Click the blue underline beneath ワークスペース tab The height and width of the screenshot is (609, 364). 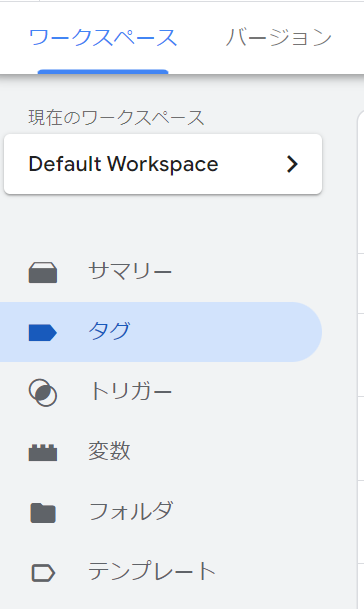[x=103, y=72]
